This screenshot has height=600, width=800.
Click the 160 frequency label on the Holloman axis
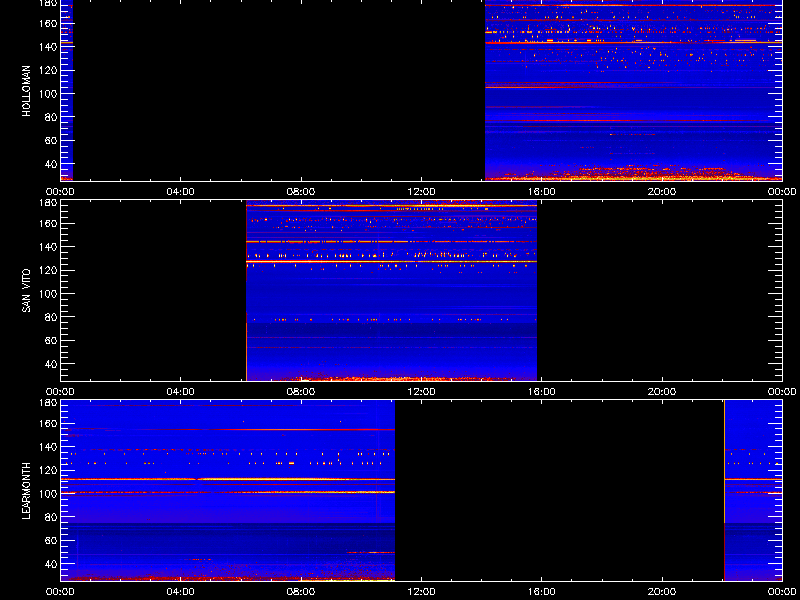coord(49,23)
